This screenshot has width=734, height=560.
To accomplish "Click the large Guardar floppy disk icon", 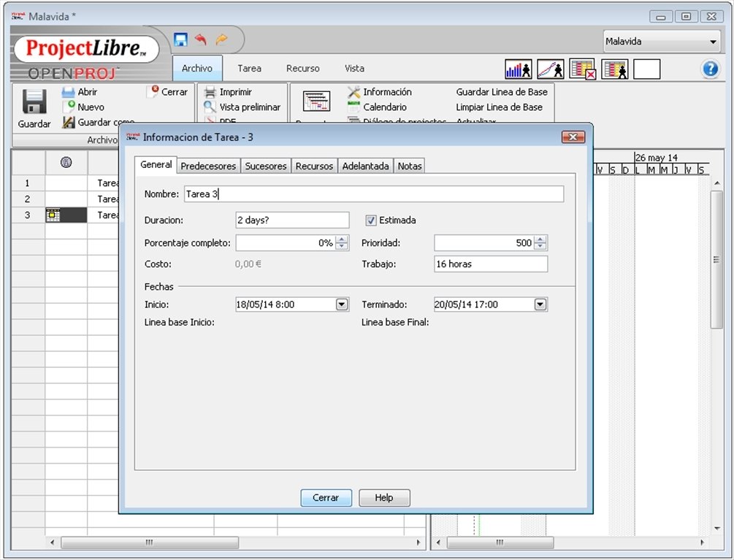I will (34, 101).
